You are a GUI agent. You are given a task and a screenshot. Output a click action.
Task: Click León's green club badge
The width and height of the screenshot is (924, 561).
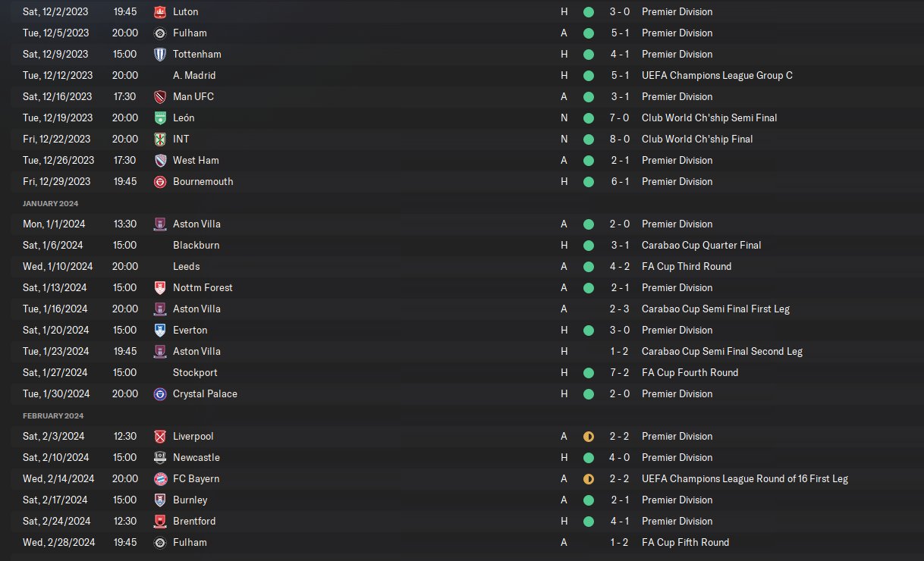pyautogui.click(x=159, y=118)
